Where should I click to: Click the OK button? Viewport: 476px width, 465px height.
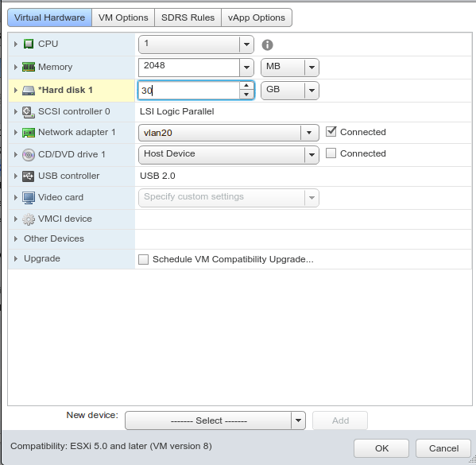[x=381, y=448]
